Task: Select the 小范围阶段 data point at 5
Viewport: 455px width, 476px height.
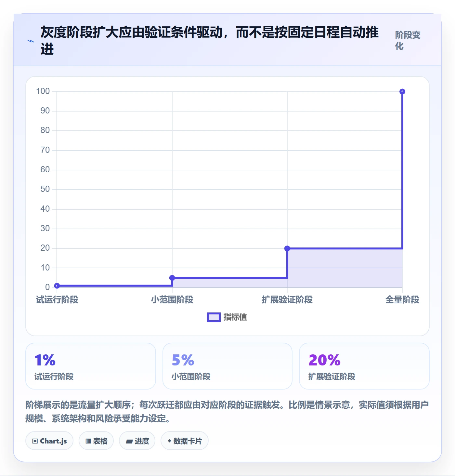Action: click(172, 278)
